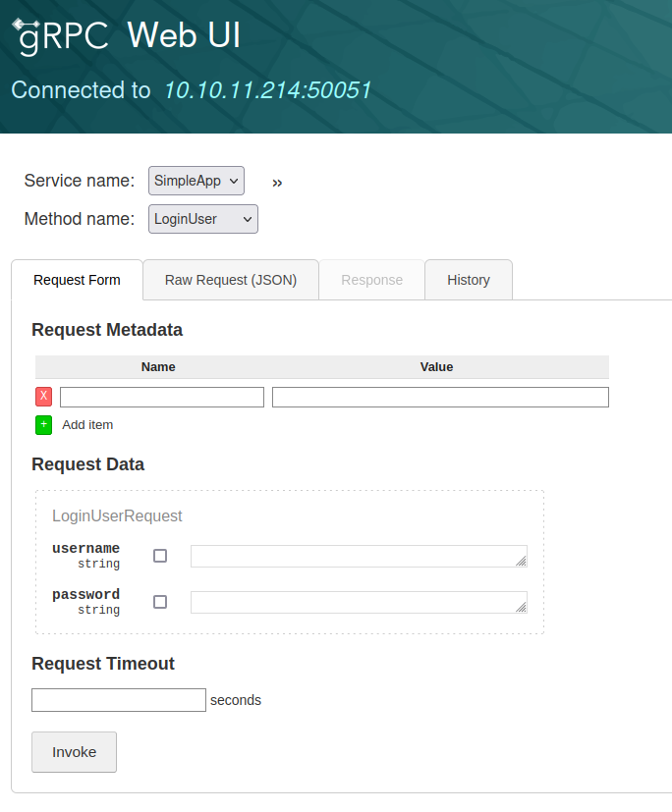Focus the Request Timeout seconds field

coord(119,700)
